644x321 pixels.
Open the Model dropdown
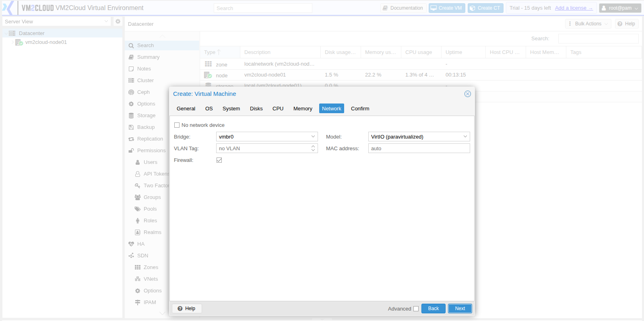click(x=465, y=137)
